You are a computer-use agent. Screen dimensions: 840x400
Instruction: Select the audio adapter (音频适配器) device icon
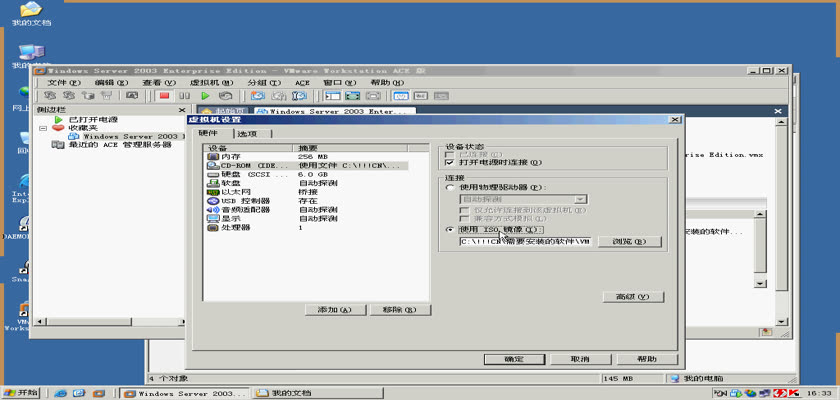pos(213,209)
